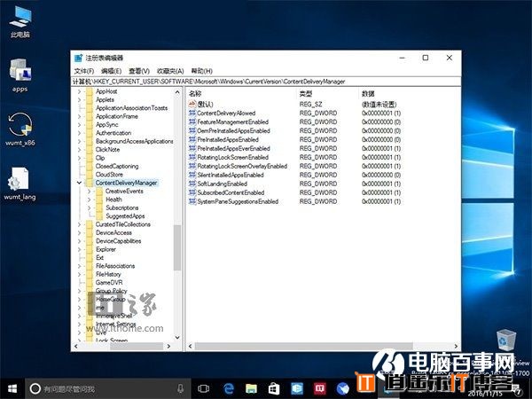The width and height of the screenshot is (532, 399).
Task: Select the FeatureManagementEnabled value icon
Action: pyautogui.click(x=192, y=121)
